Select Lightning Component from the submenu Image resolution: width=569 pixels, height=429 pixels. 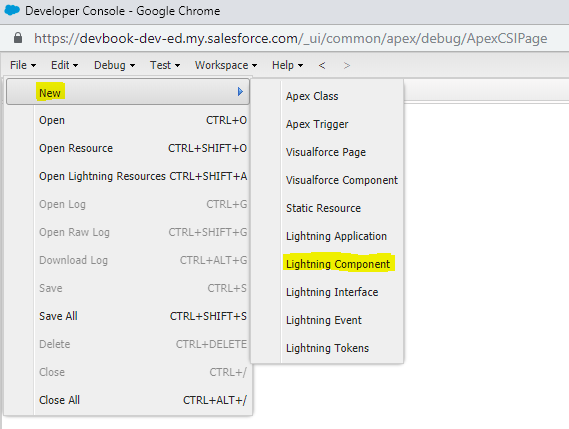[338, 264]
